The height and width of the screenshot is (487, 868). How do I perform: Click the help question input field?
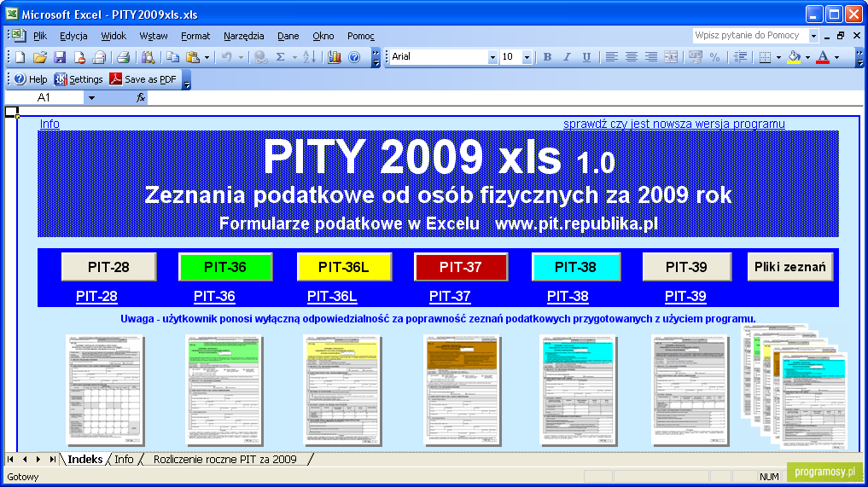750,36
